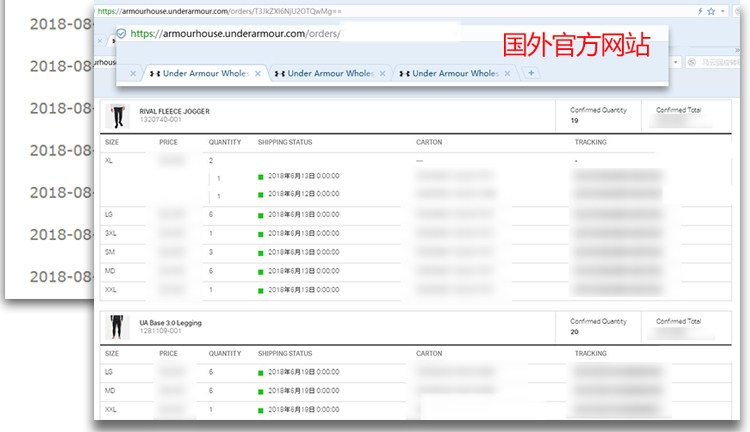
Task: Click SIZE column header in jogger table
Action: 112,142
